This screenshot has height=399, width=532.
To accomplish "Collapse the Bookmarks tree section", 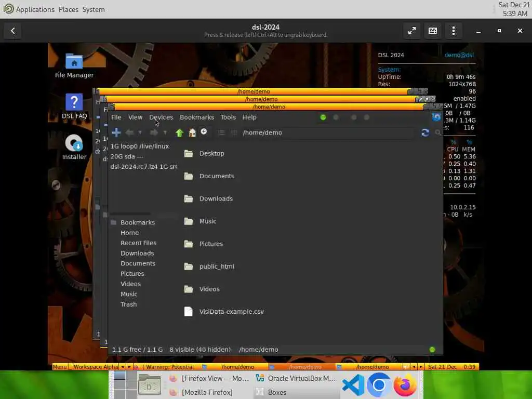I will pos(114,222).
